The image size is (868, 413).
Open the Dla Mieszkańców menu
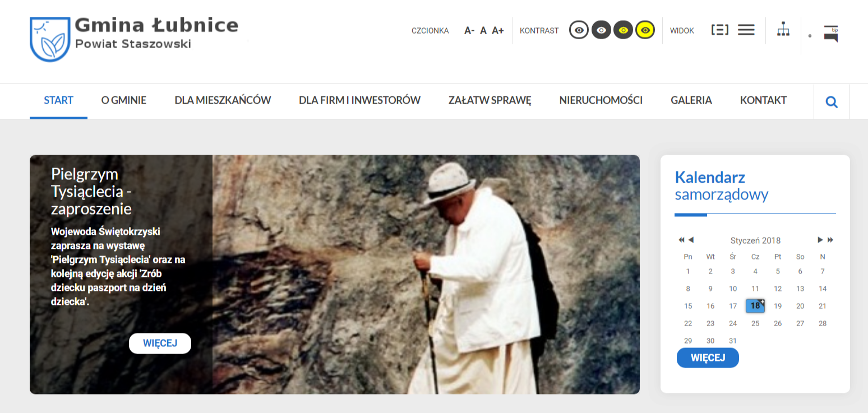click(223, 100)
